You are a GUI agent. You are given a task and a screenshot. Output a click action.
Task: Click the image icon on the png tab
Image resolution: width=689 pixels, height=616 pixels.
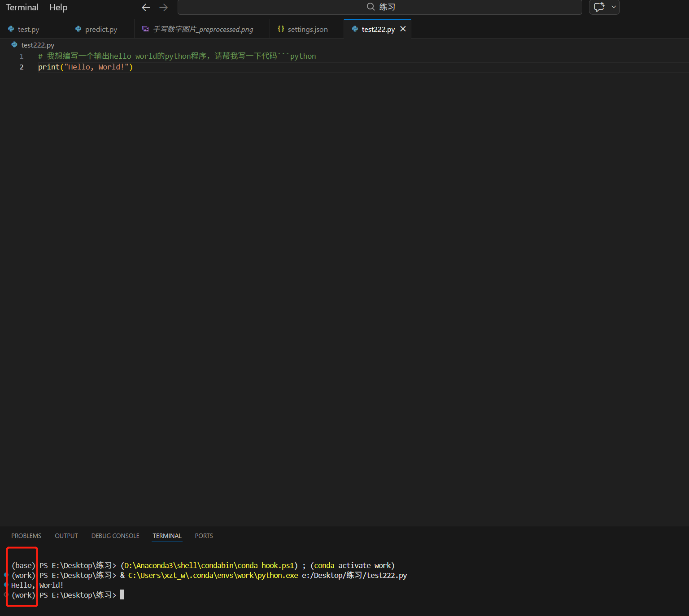145,29
